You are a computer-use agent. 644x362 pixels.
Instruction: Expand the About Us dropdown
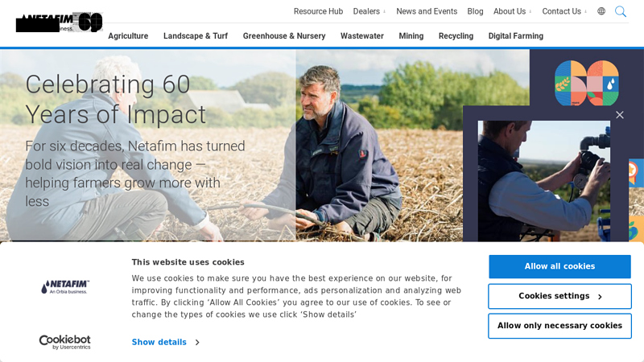tap(512, 11)
